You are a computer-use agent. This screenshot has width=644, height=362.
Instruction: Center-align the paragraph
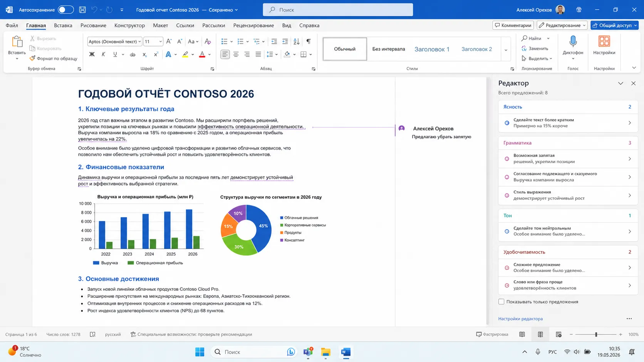(x=236, y=55)
